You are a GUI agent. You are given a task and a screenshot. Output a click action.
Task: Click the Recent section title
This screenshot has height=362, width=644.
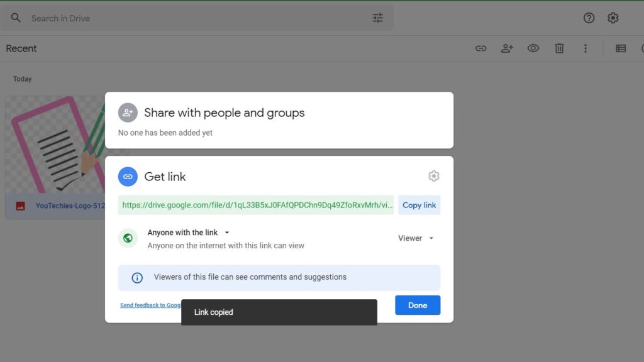coord(21,48)
